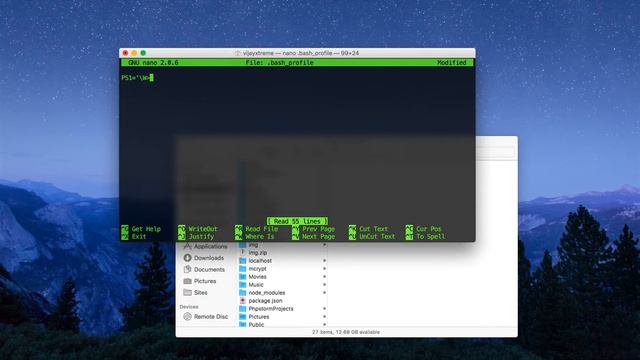Select the mcrypt folder icon
The image size is (640, 360).
[x=242, y=269]
